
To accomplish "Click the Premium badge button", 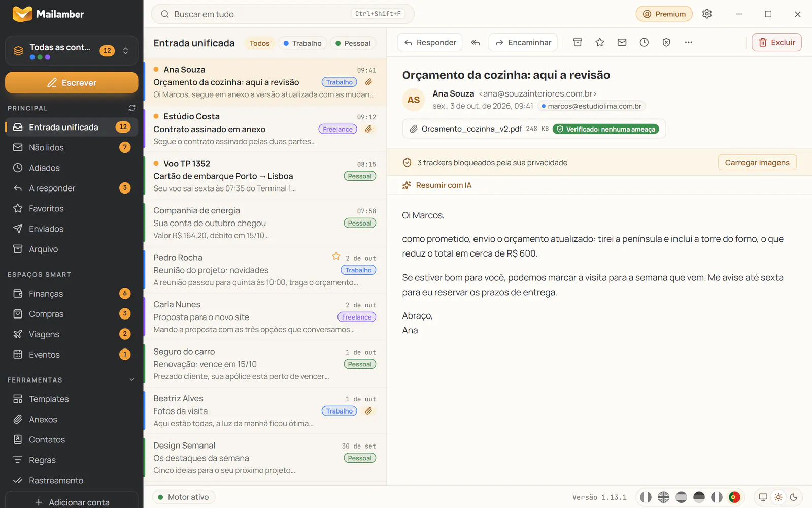I will click(x=664, y=14).
